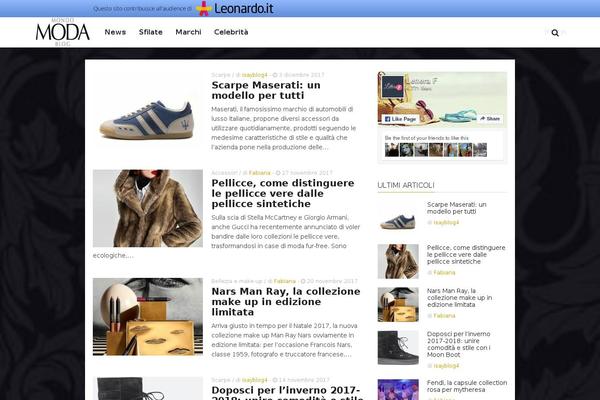
Task: Click the Leonardo.it logo in top banner
Action: pos(235,8)
